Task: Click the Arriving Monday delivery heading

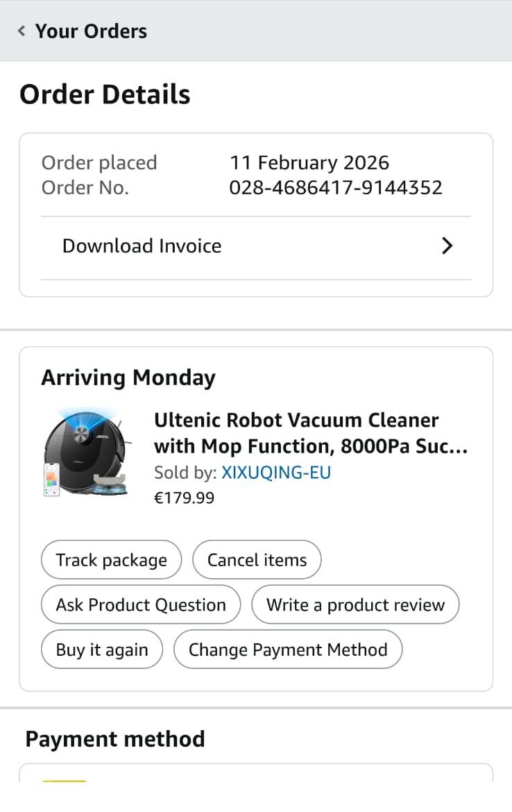Action: tap(128, 378)
